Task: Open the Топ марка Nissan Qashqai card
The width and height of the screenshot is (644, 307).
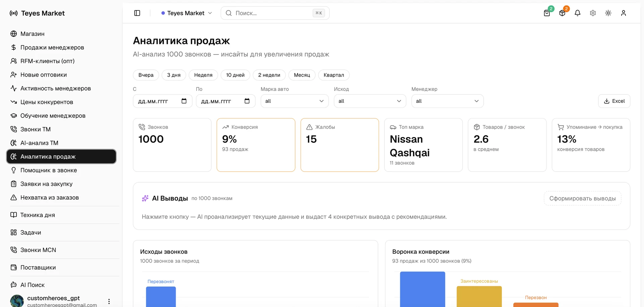Action: click(x=423, y=145)
